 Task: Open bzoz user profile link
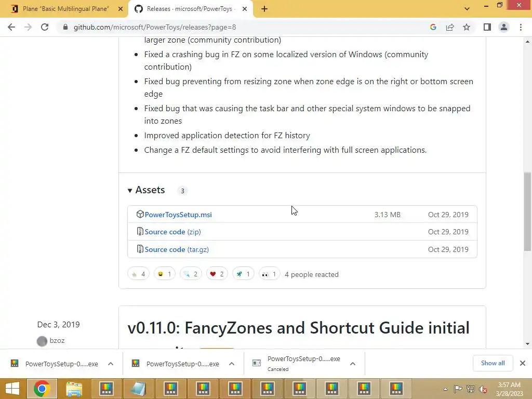click(57, 341)
